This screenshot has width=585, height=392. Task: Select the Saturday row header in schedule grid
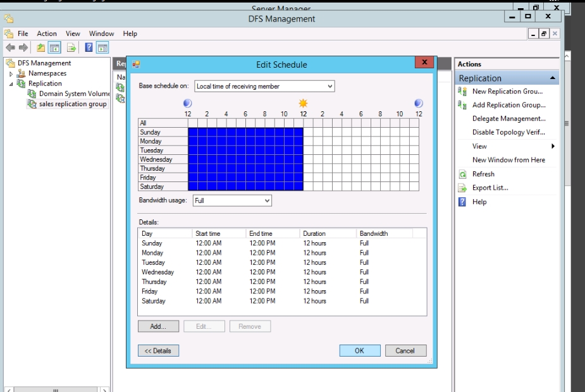pos(163,187)
